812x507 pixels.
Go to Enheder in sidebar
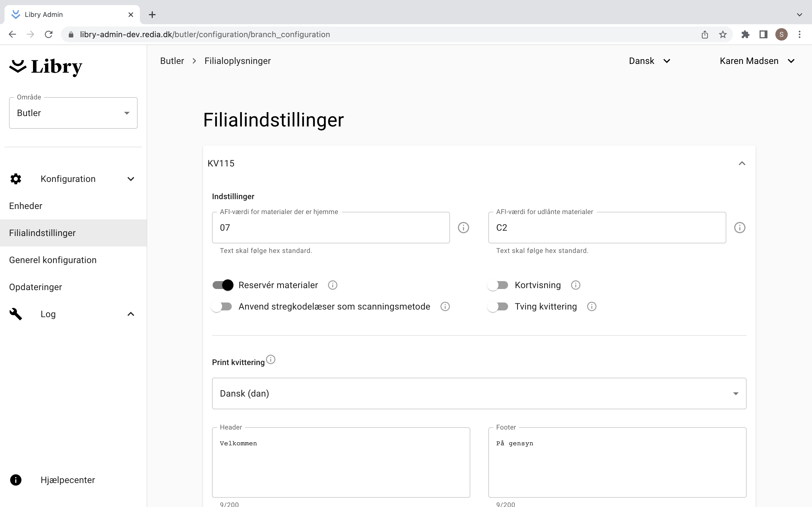point(26,206)
